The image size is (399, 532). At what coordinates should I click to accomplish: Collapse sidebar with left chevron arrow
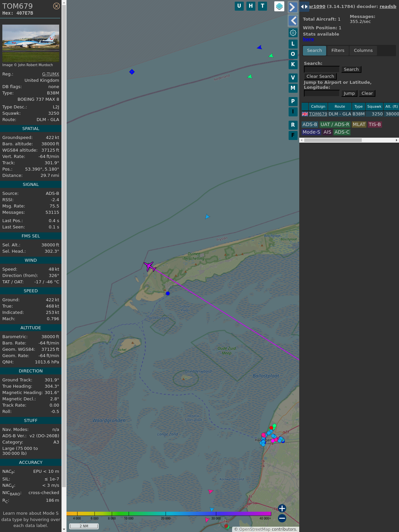click(x=293, y=21)
